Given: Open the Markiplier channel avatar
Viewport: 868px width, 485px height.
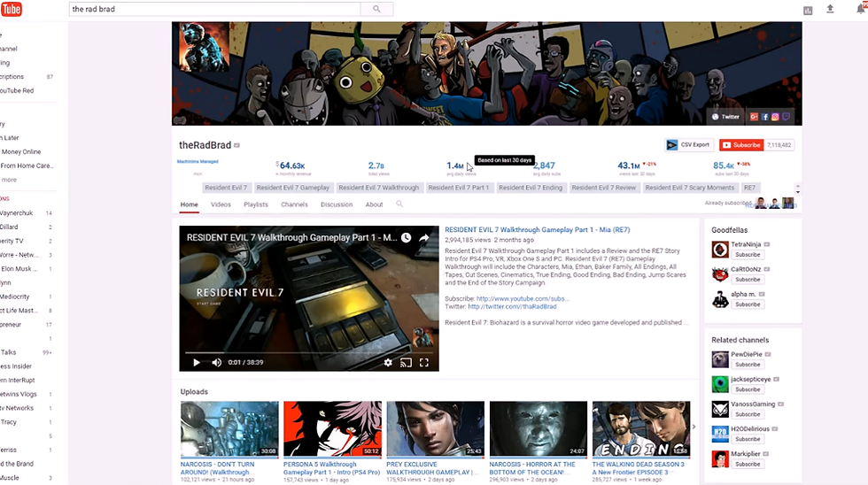Looking at the screenshot, I should (719, 459).
